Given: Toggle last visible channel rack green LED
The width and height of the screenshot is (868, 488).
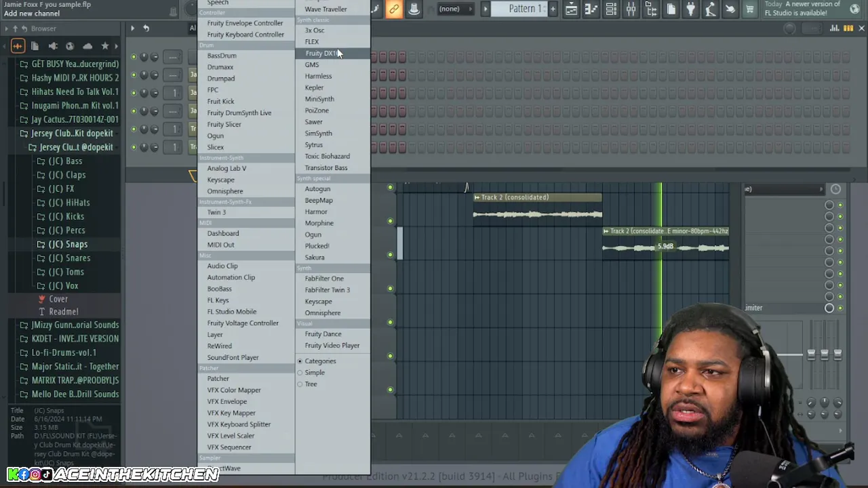Looking at the screenshot, I should (134, 146).
